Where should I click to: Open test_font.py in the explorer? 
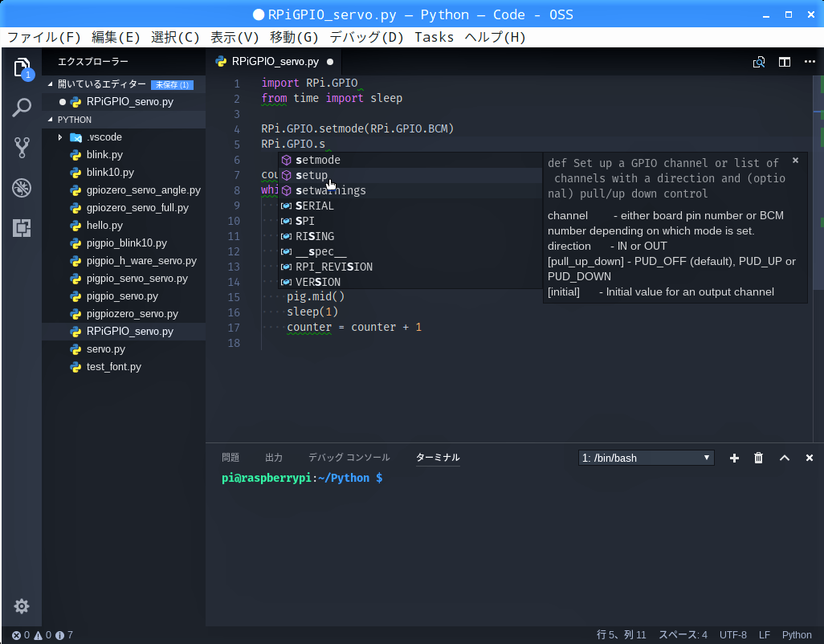tap(124, 367)
